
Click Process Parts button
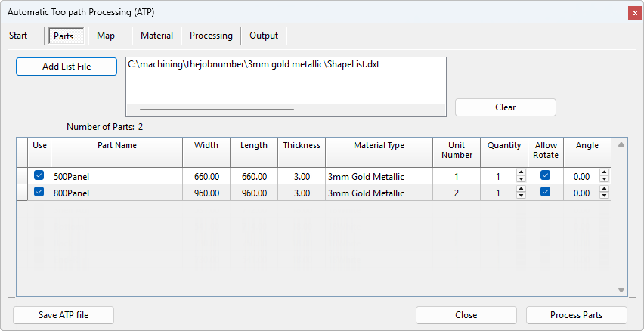point(577,315)
